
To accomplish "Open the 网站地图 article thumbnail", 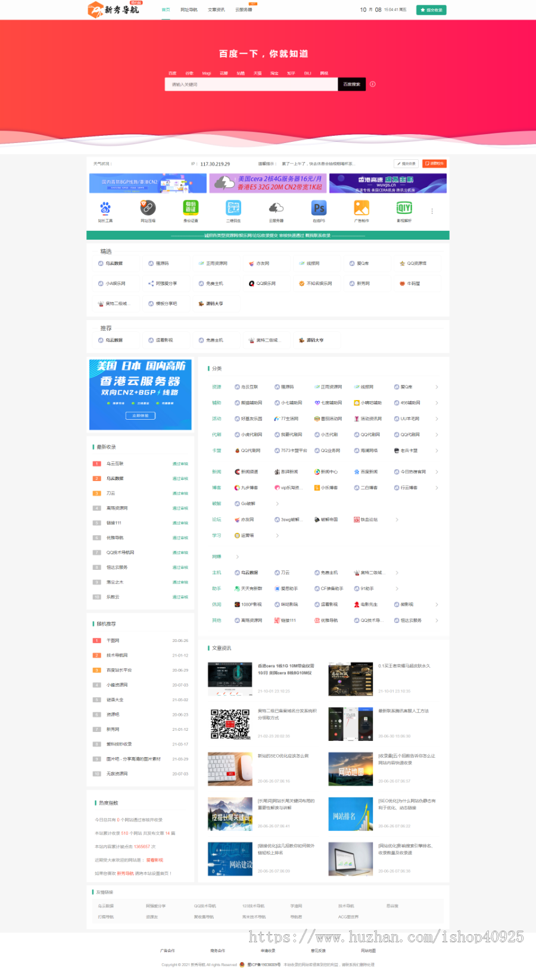I will pyautogui.click(x=350, y=769).
